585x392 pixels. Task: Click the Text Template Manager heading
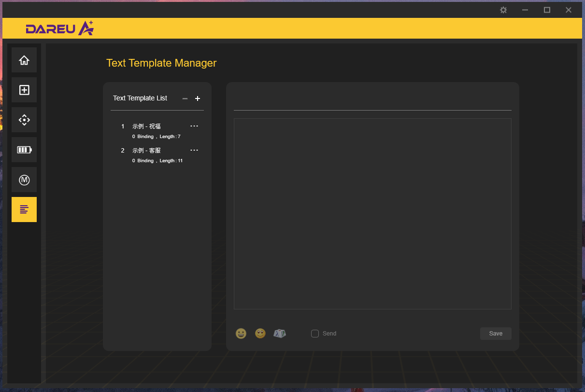[x=161, y=63]
